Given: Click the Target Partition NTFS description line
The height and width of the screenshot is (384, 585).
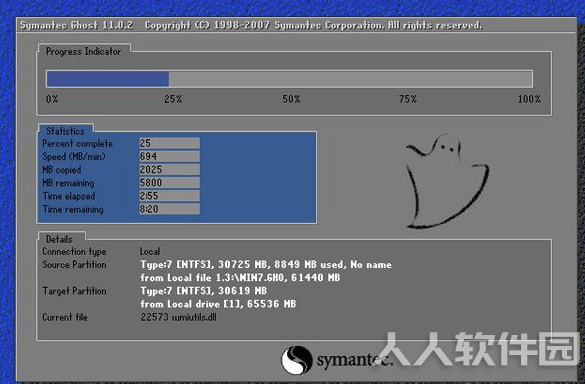Looking at the screenshot, I should pyautogui.click(x=204, y=291).
